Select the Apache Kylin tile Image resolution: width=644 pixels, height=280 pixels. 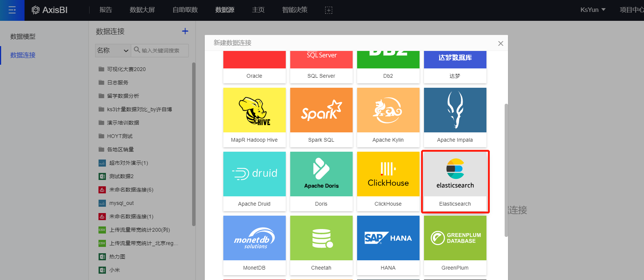(x=388, y=117)
